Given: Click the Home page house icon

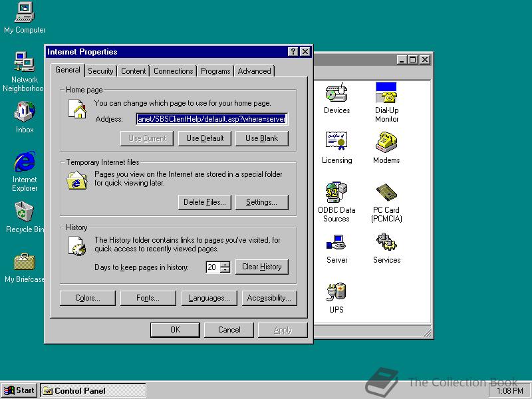Looking at the screenshot, I should point(77,109).
